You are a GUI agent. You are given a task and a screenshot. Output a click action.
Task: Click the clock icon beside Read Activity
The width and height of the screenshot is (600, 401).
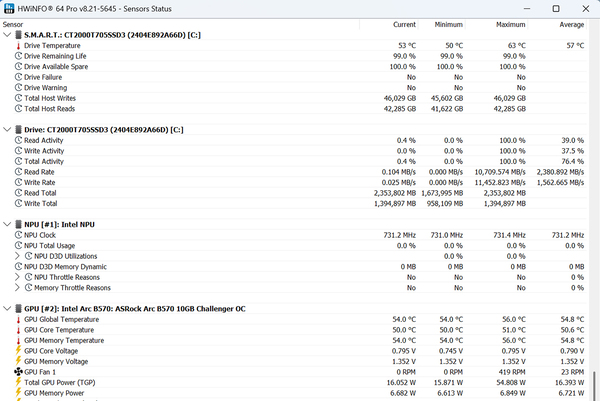pos(18,140)
